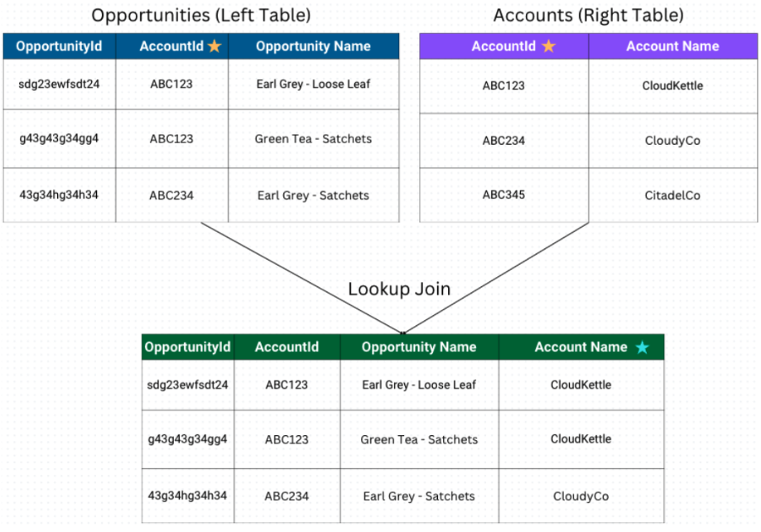
Task: Click the CloudKettle cell in the Accounts table
Action: [672, 86]
